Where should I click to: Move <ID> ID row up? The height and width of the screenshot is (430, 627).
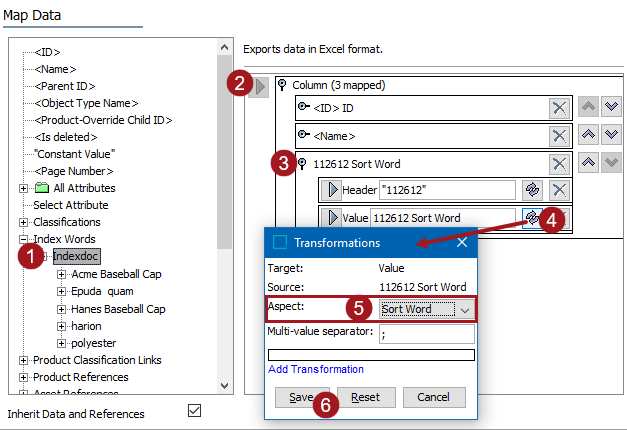(x=588, y=107)
